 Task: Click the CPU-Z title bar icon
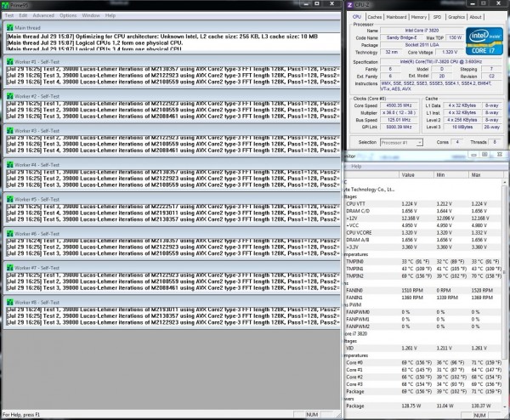point(350,5)
